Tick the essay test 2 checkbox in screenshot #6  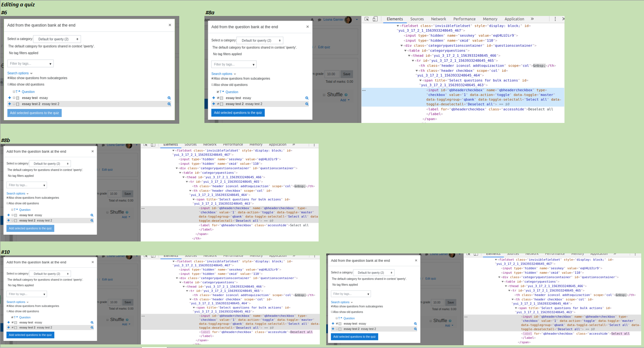coord(14,104)
